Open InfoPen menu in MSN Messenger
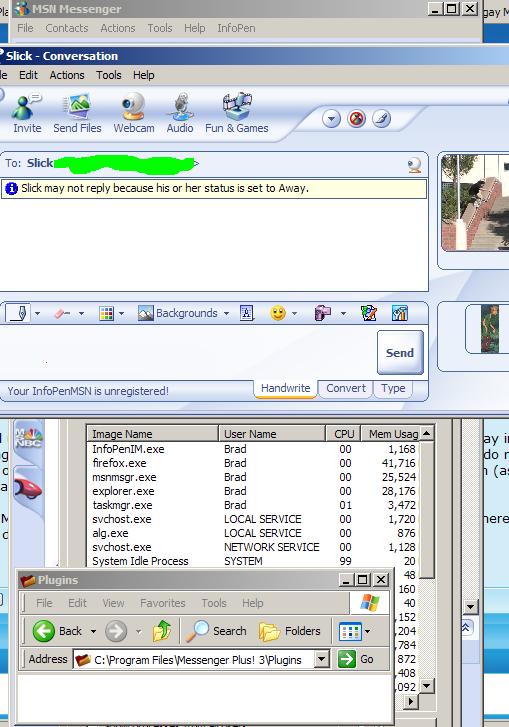509x727 pixels. [236, 28]
